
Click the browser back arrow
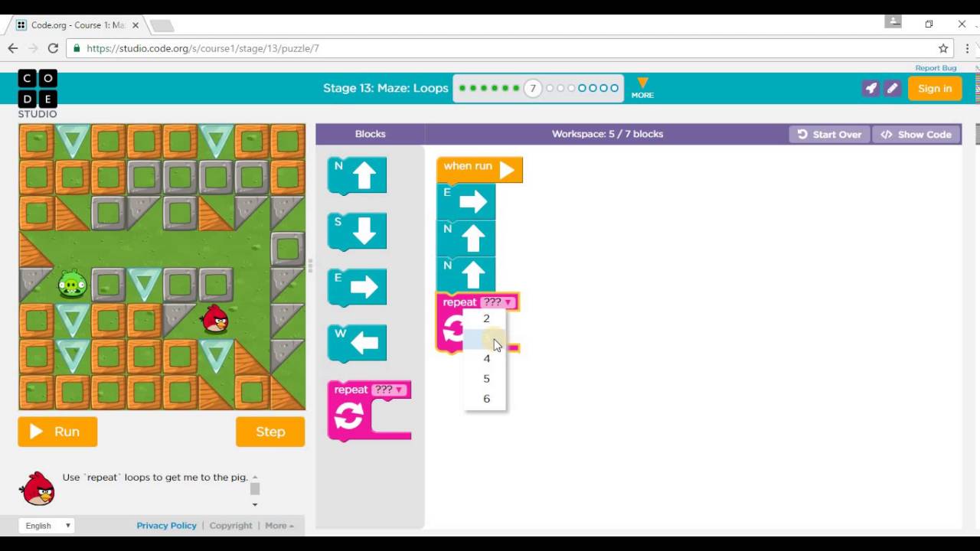13,48
